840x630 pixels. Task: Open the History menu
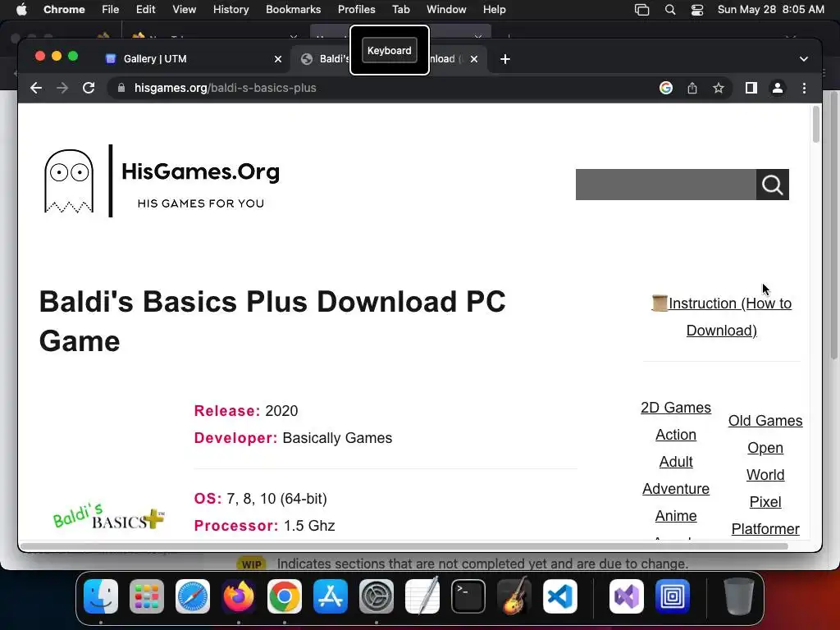(231, 10)
